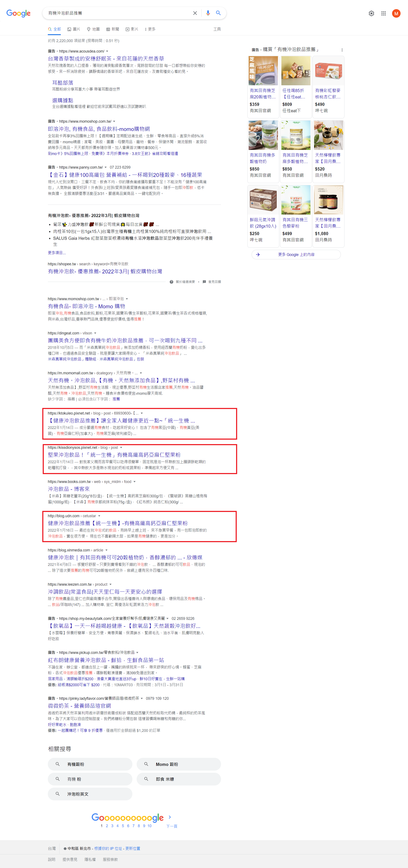Search related term 即食 米糠
This screenshot has height=868, width=408.
pyautogui.click(x=179, y=779)
